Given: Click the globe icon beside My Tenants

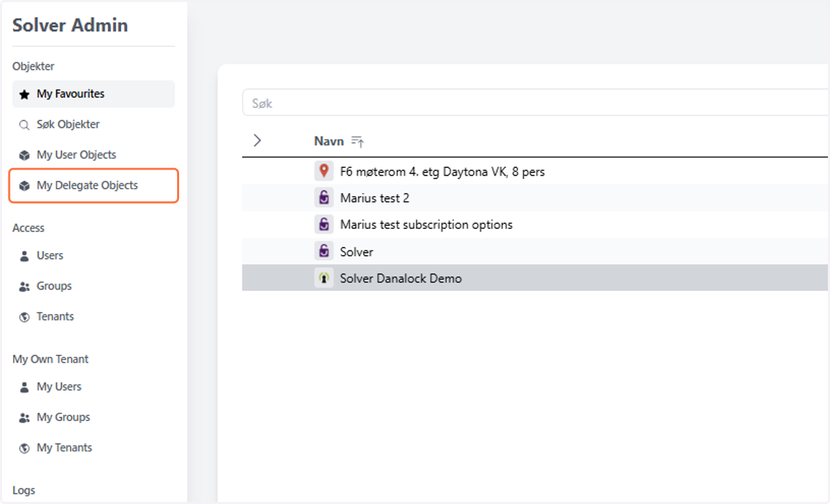Looking at the screenshot, I should 24,448.
